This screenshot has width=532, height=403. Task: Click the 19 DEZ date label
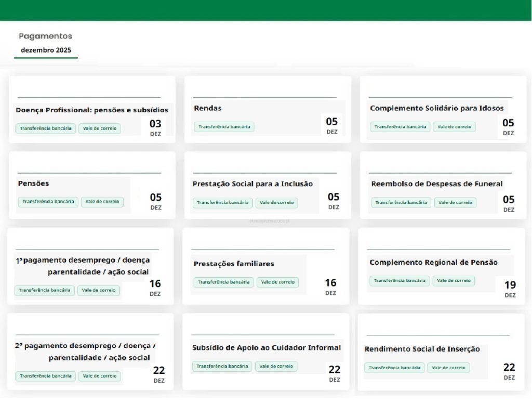point(510,289)
